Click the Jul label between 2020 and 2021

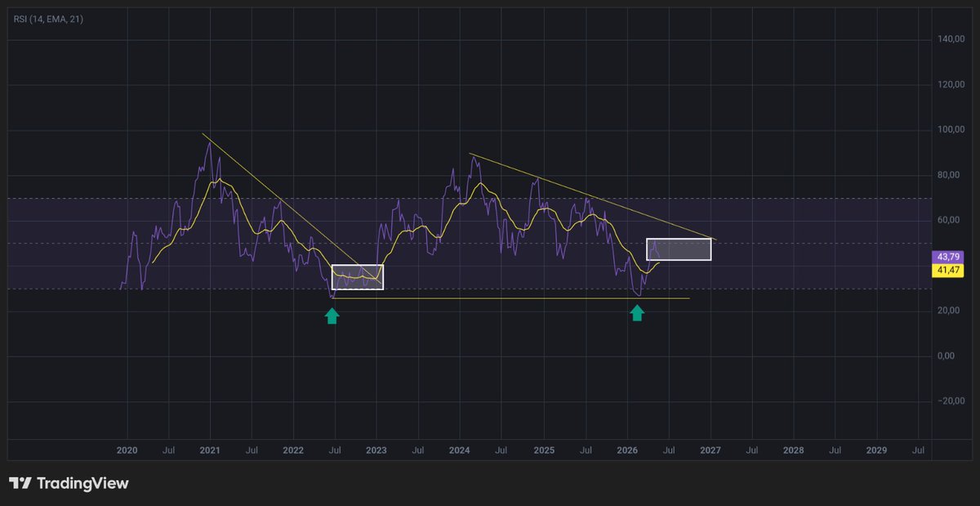pos(169,450)
